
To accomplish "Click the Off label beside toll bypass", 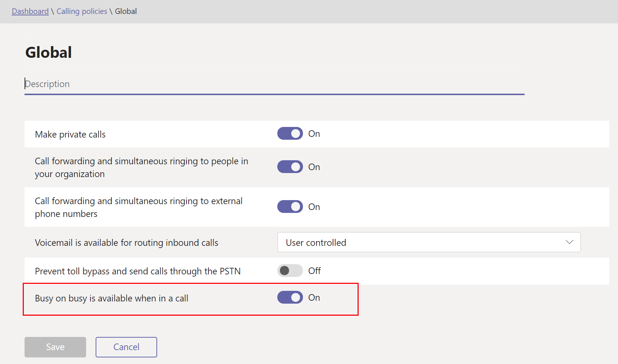I will click(x=314, y=271).
